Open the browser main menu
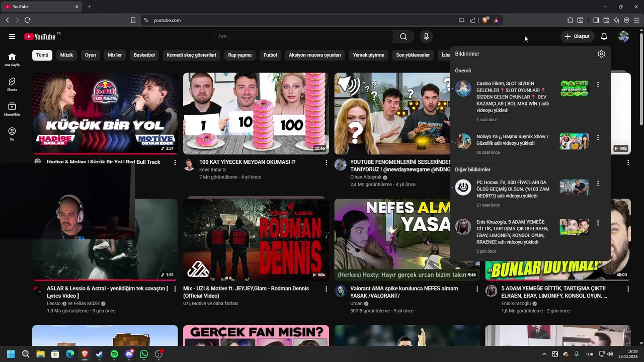 pyautogui.click(x=636, y=20)
